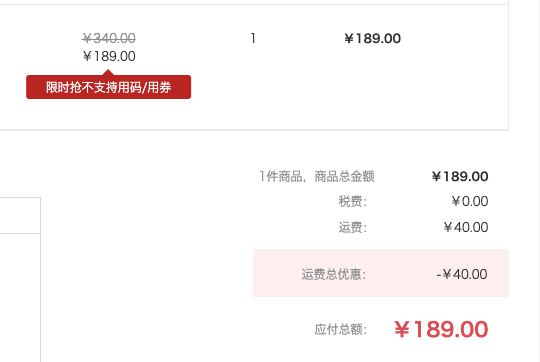
Task: Click the upper bordered box at left edge
Action: point(20,215)
